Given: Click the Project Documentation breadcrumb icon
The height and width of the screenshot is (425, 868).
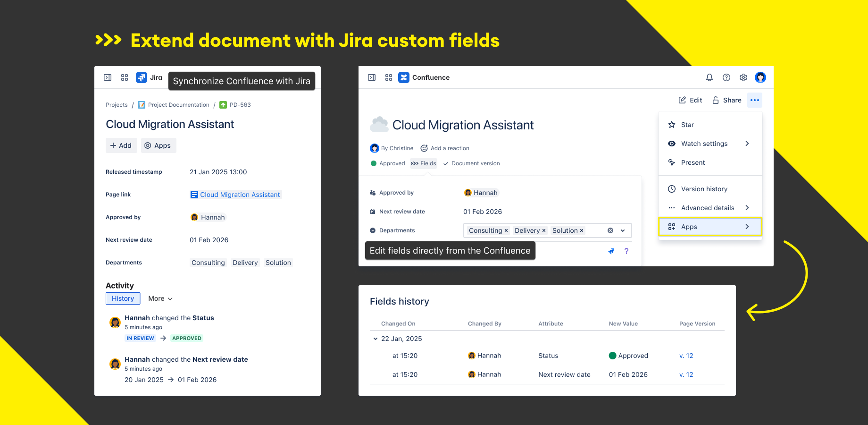Looking at the screenshot, I should click(142, 105).
